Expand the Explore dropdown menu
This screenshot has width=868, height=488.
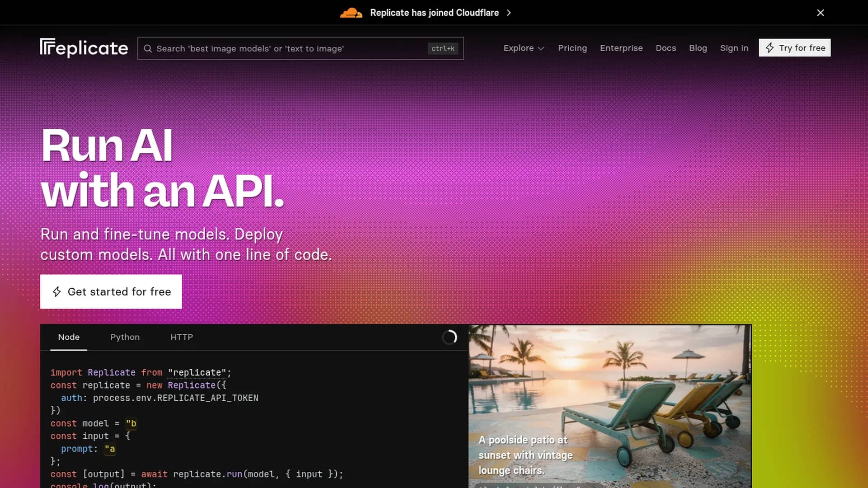524,48
